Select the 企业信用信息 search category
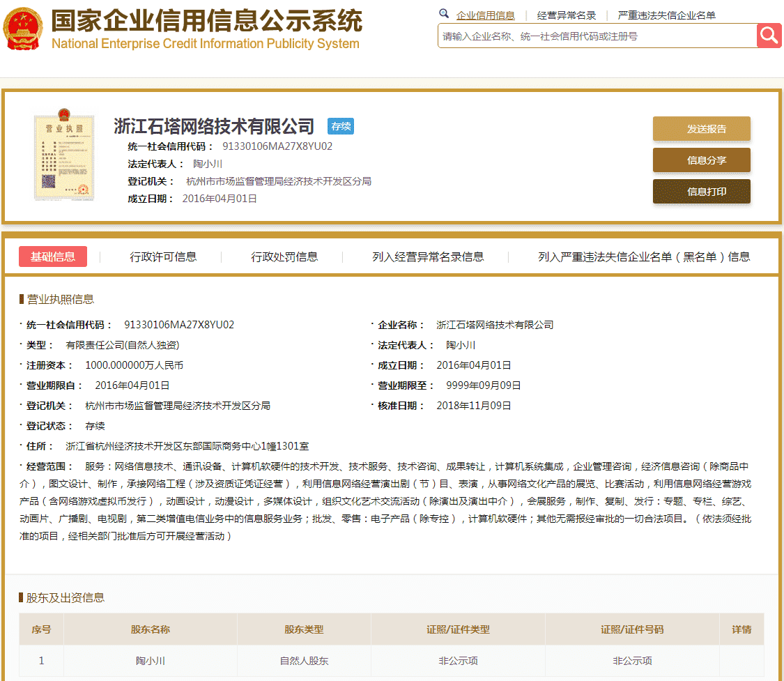The height and width of the screenshot is (681, 784). click(x=485, y=15)
